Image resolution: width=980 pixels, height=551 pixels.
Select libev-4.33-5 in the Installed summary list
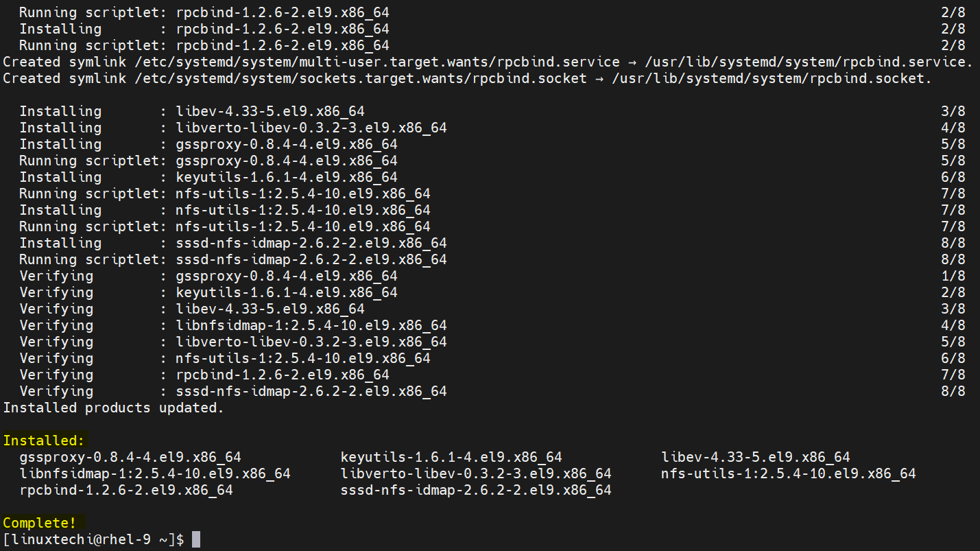(756, 457)
